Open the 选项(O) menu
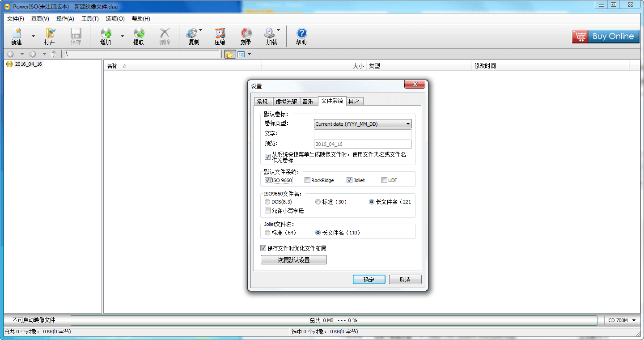The height and width of the screenshot is (340, 644). (115, 19)
